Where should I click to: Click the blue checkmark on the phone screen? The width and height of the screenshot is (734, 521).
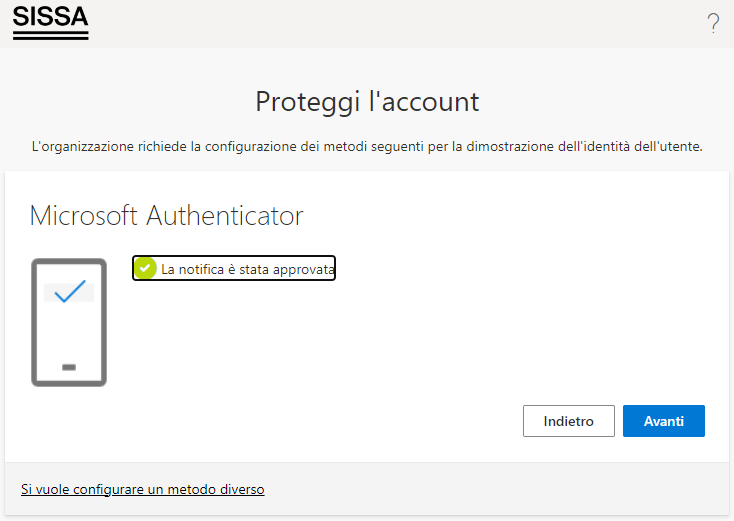[x=70, y=291]
